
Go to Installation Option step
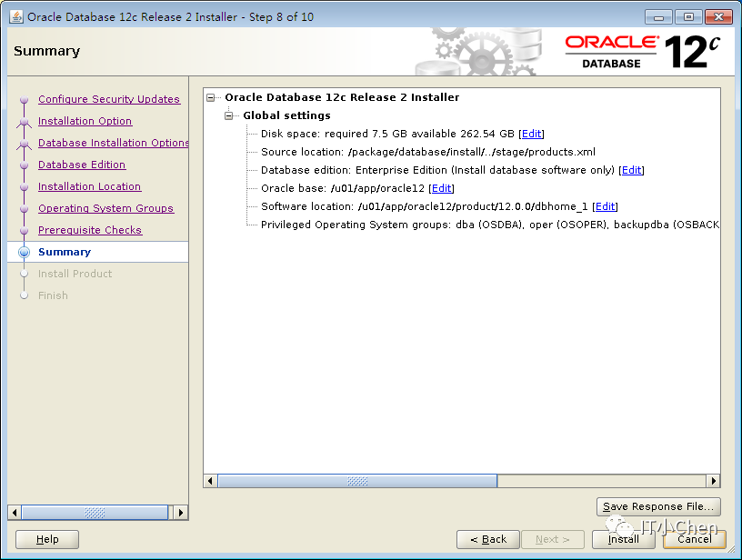[85, 121]
